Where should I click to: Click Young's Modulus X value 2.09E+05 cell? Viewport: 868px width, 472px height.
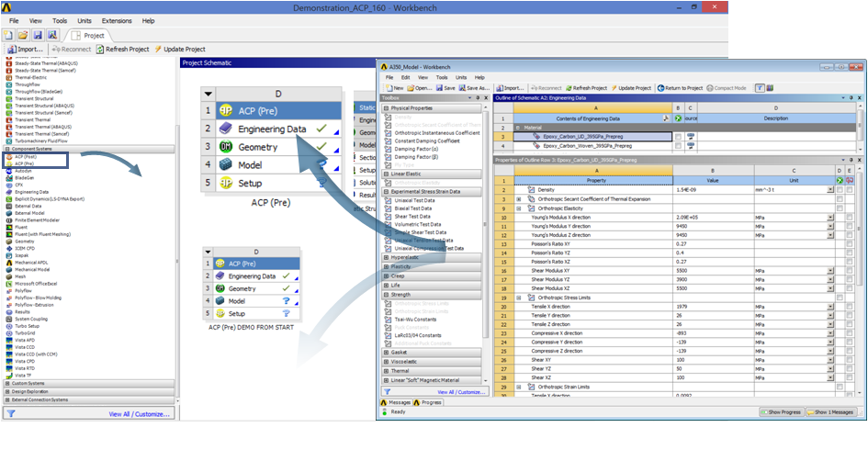(713, 218)
